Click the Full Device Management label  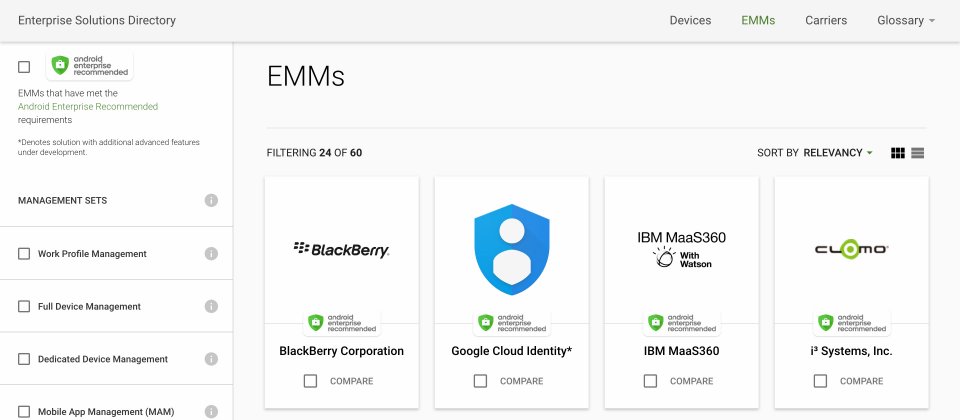click(89, 306)
